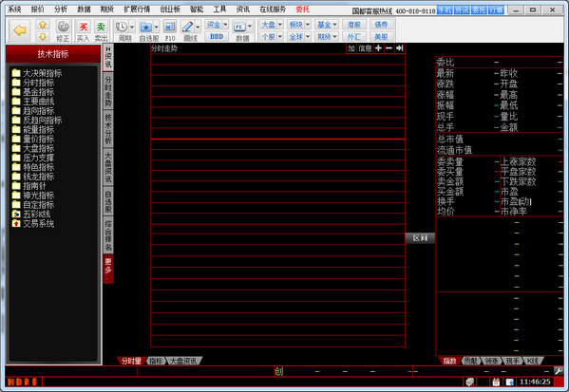Open the 分析 menu
This screenshot has width=569, height=392.
pos(61,9)
